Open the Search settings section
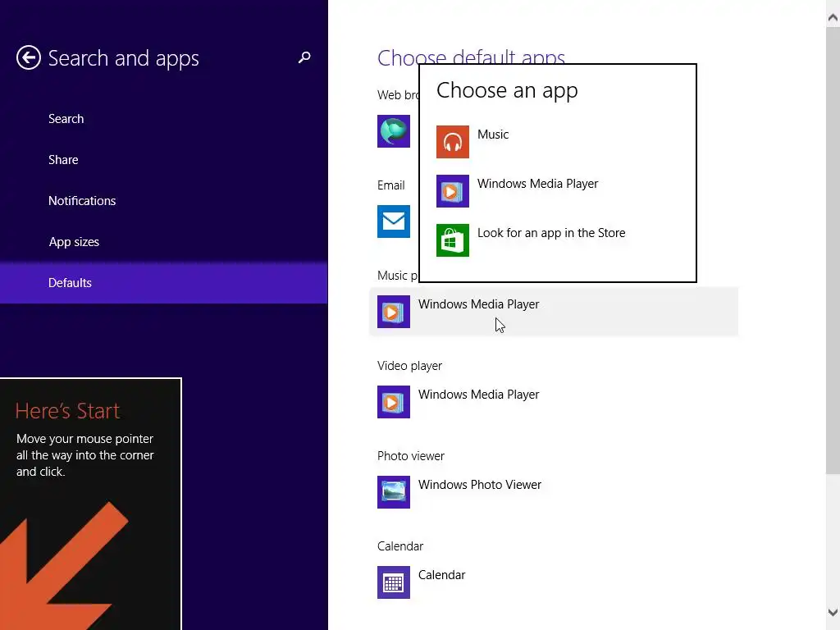840x630 pixels. click(x=66, y=118)
